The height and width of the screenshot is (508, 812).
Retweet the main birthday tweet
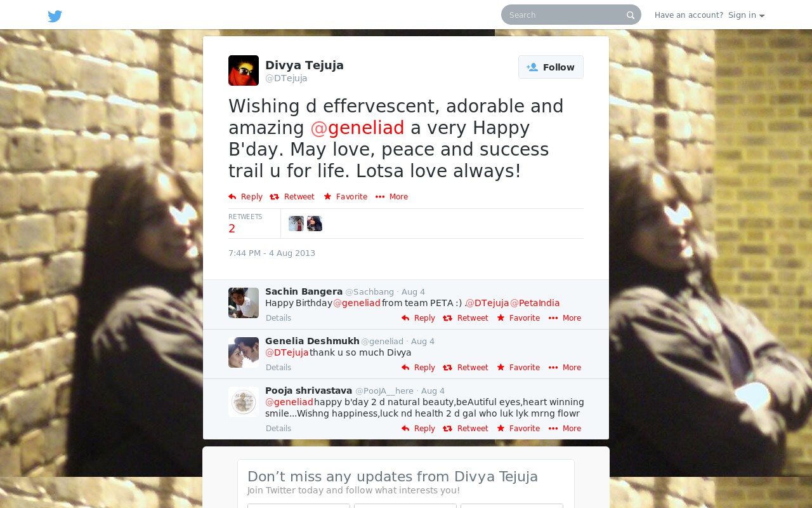pyautogui.click(x=292, y=197)
